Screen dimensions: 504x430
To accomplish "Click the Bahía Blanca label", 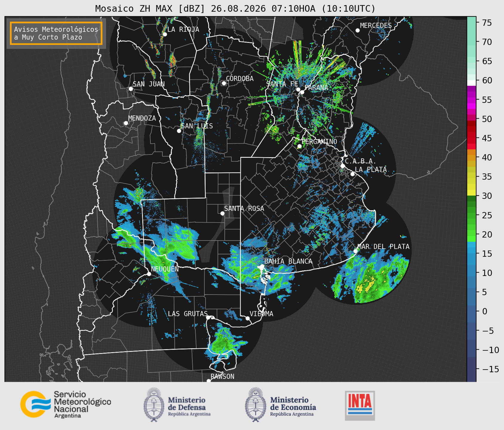I will pos(288,261).
